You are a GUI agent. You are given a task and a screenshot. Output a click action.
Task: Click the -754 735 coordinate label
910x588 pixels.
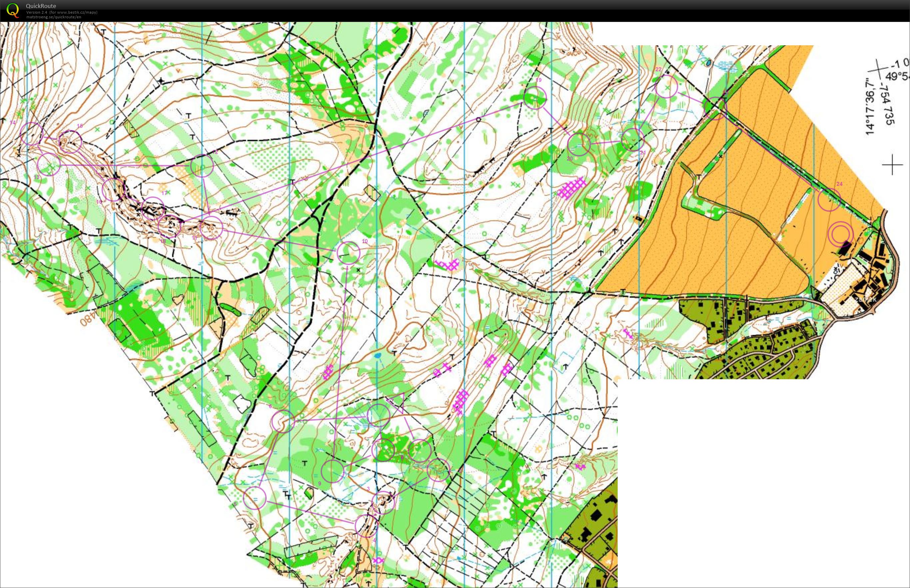coord(886,104)
